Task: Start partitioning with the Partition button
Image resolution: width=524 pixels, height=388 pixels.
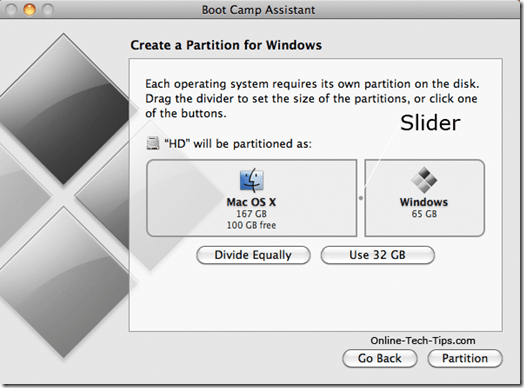Action: [465, 359]
